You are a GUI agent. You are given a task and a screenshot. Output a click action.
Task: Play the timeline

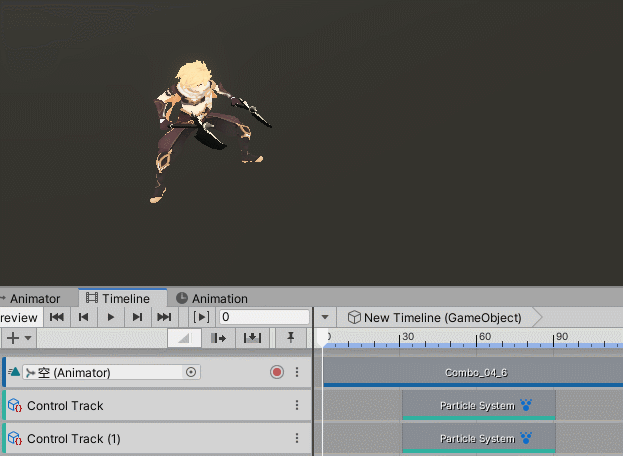(111, 317)
